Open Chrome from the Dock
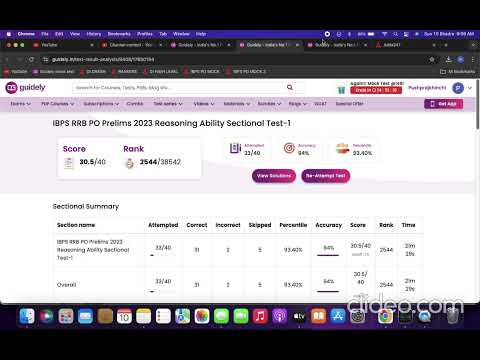The image size is (480, 360). coord(385,316)
